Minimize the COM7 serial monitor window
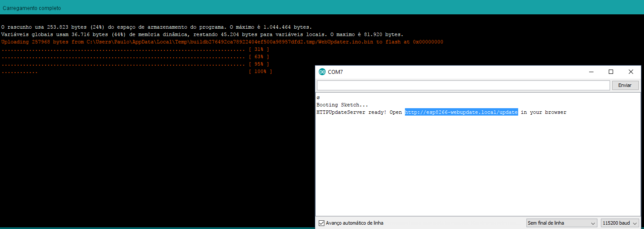 coord(591,72)
